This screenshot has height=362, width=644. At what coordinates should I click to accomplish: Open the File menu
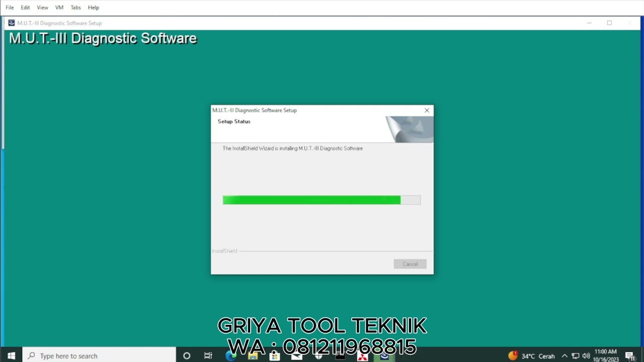coord(10,8)
